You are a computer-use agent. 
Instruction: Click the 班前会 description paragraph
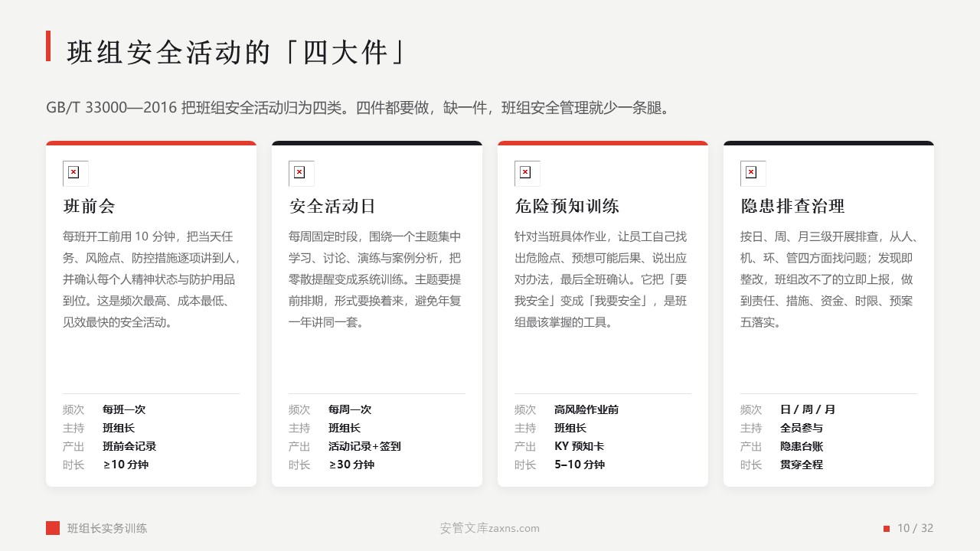[150, 279]
